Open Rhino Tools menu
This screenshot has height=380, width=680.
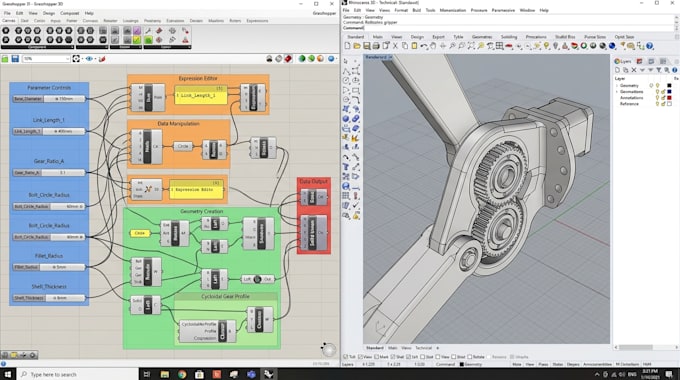point(430,10)
